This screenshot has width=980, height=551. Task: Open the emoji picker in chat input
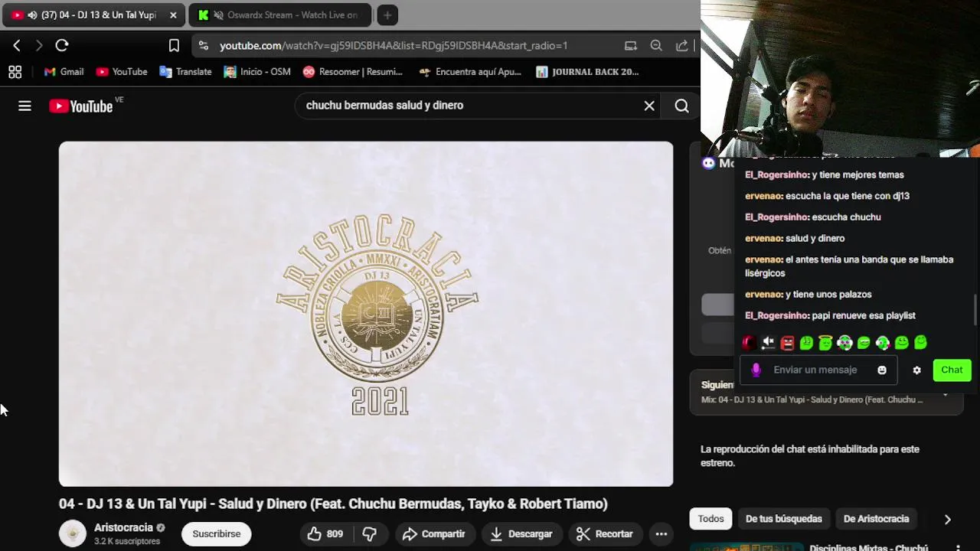[x=882, y=370]
